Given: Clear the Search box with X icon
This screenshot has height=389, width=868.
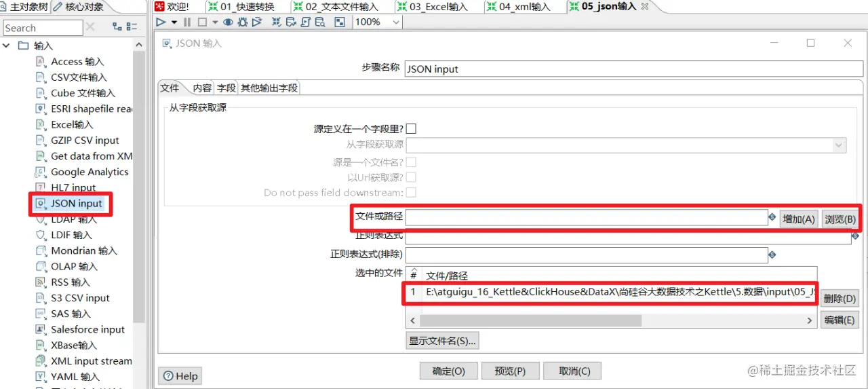Looking at the screenshot, I should 90,27.
